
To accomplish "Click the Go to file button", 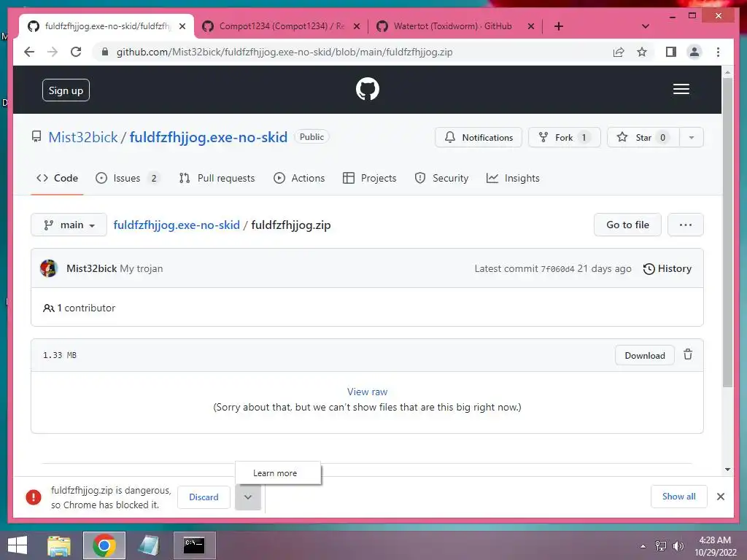I will tap(627, 225).
